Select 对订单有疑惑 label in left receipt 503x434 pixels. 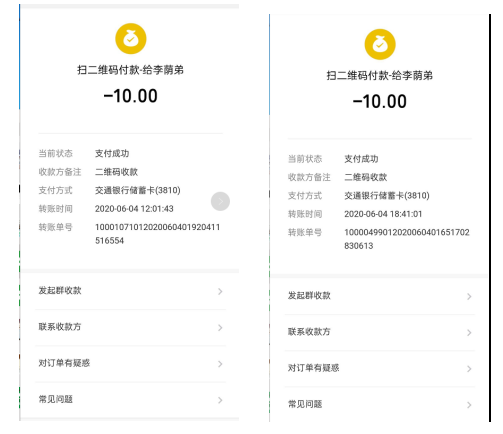[64, 363]
